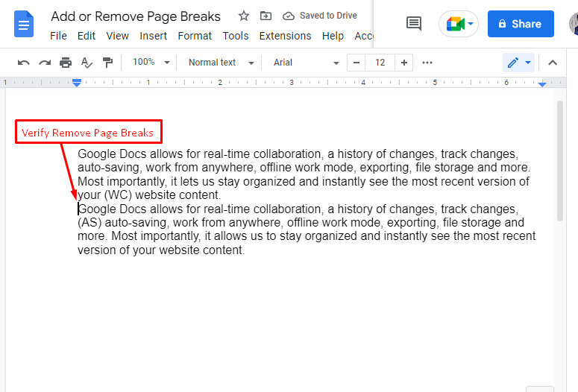Image resolution: width=578 pixels, height=392 pixels.
Task: Click the vertical scrollbar thumb
Action: coord(560,161)
